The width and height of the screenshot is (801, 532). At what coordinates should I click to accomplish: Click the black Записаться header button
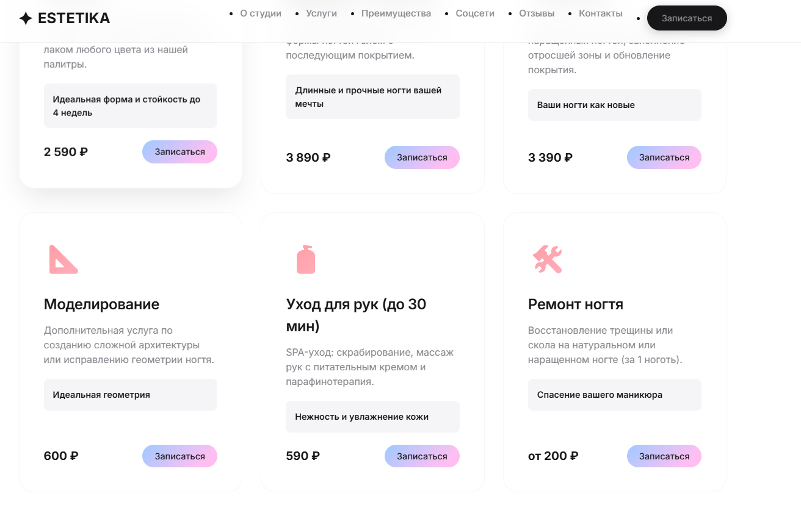(687, 18)
